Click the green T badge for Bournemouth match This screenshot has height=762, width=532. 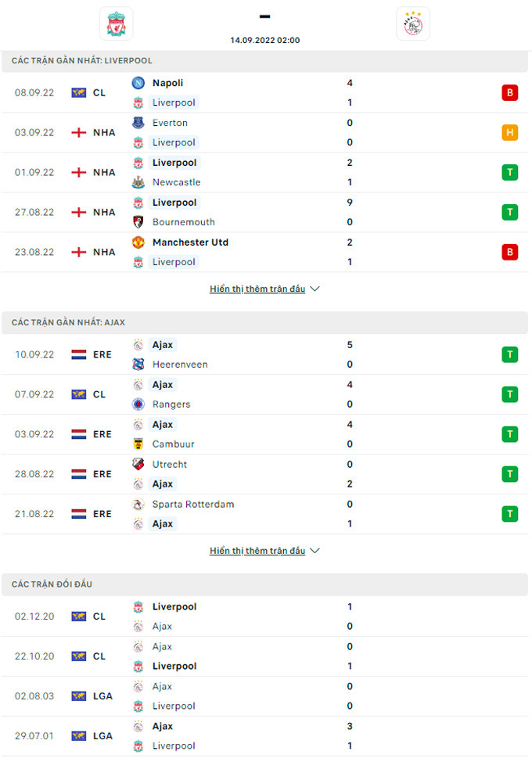[510, 212]
